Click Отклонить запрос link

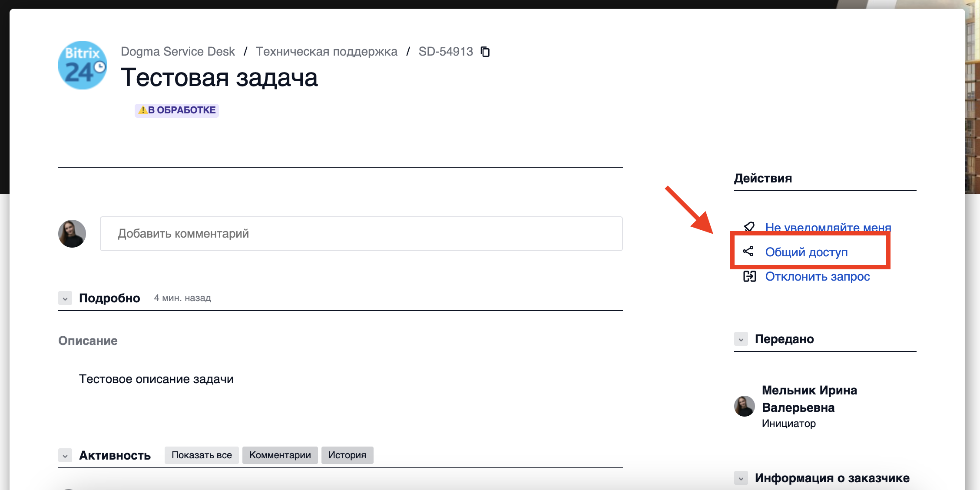tap(817, 277)
